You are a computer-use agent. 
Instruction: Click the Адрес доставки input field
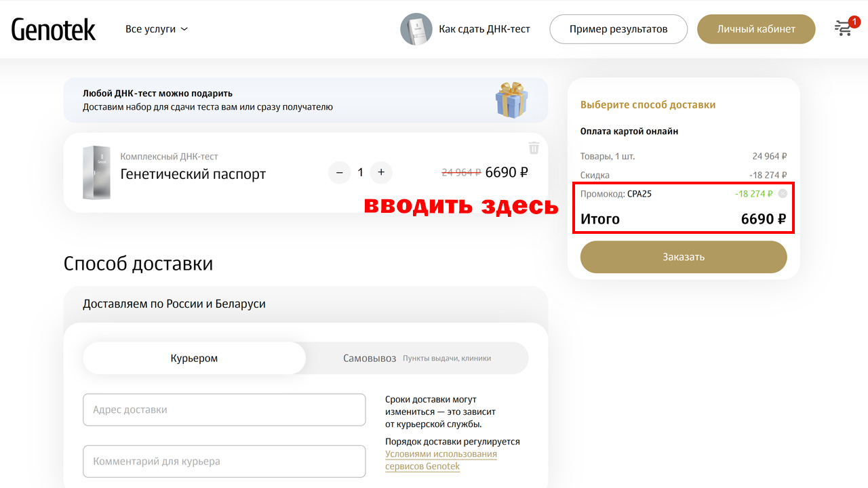(224, 409)
